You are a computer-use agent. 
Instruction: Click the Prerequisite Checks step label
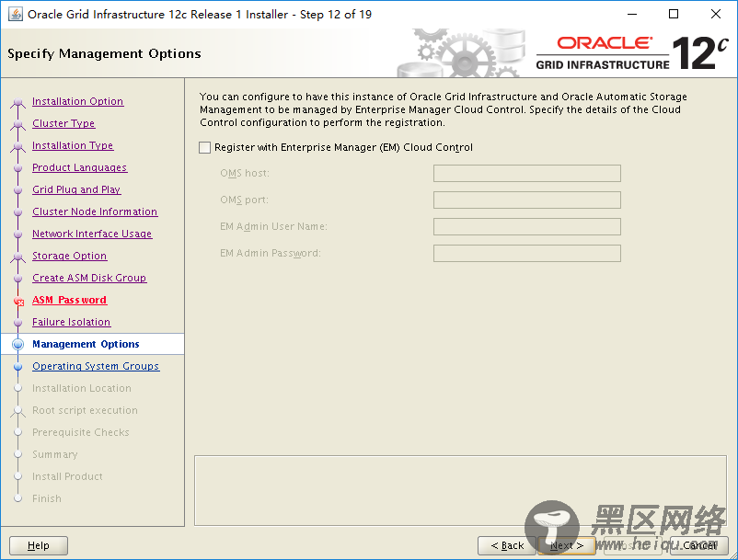pyautogui.click(x=80, y=432)
